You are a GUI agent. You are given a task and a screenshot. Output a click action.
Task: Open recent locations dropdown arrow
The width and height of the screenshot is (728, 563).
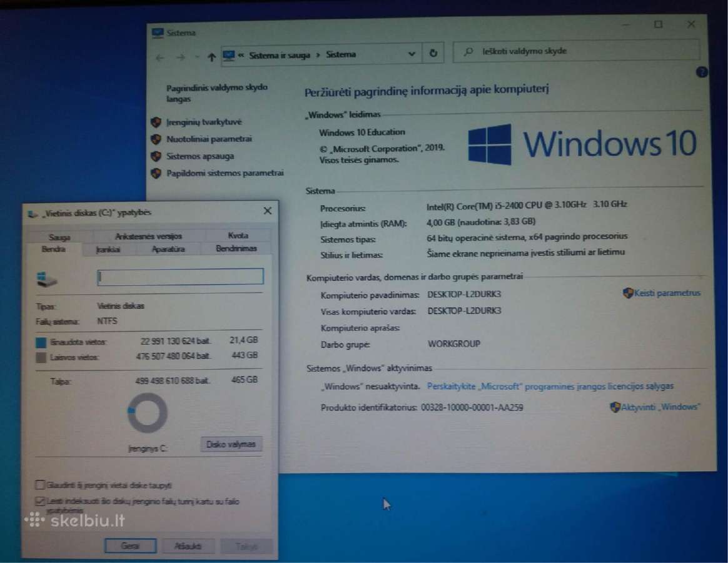pos(197,57)
